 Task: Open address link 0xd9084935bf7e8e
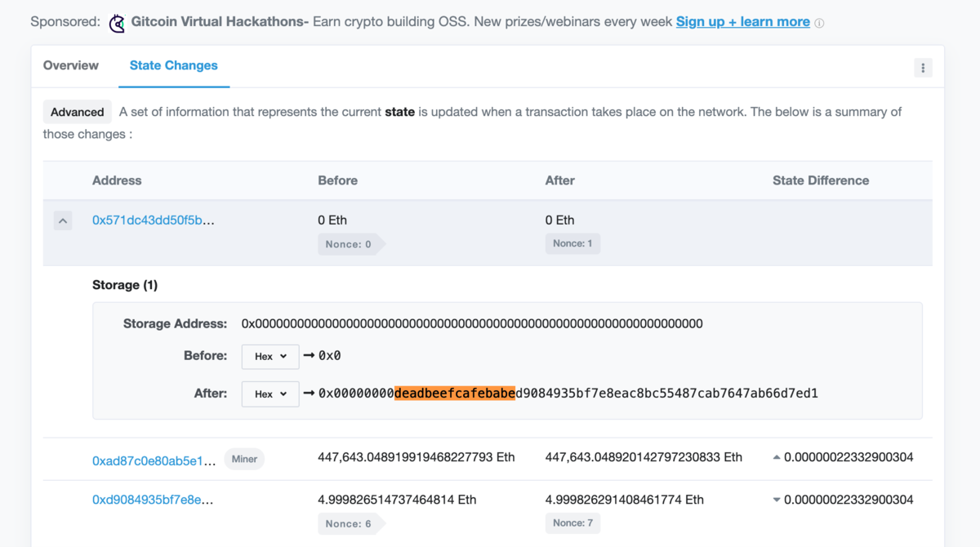(147, 500)
